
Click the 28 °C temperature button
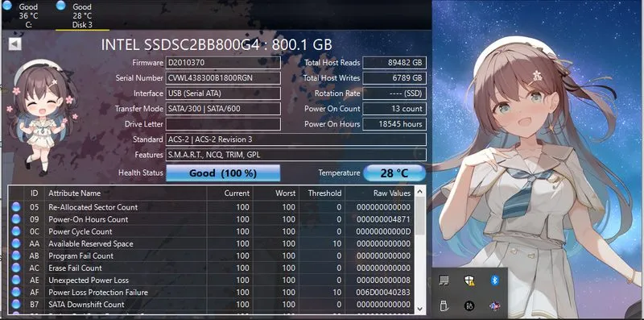[x=394, y=173]
